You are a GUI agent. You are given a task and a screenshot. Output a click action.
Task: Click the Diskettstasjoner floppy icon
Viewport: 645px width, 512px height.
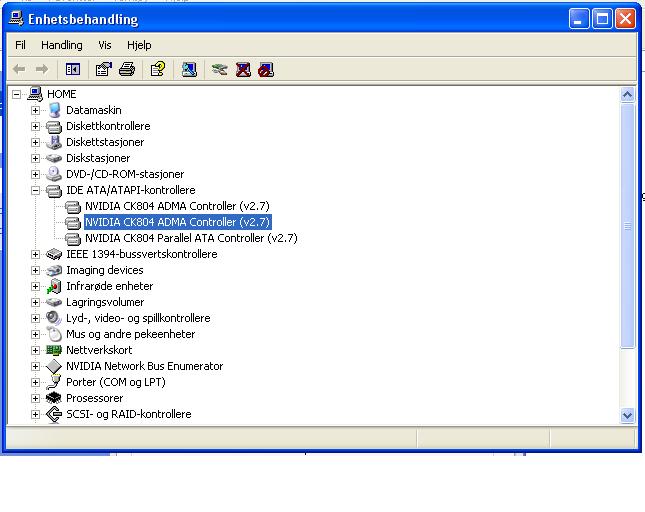click(x=54, y=142)
